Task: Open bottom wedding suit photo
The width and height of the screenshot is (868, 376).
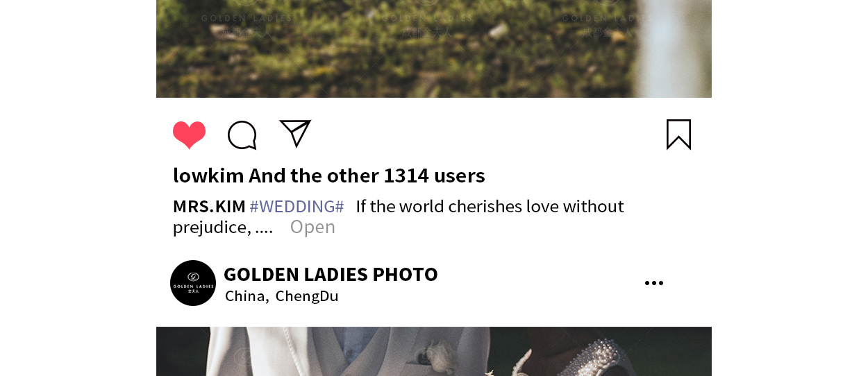Action: click(x=434, y=351)
